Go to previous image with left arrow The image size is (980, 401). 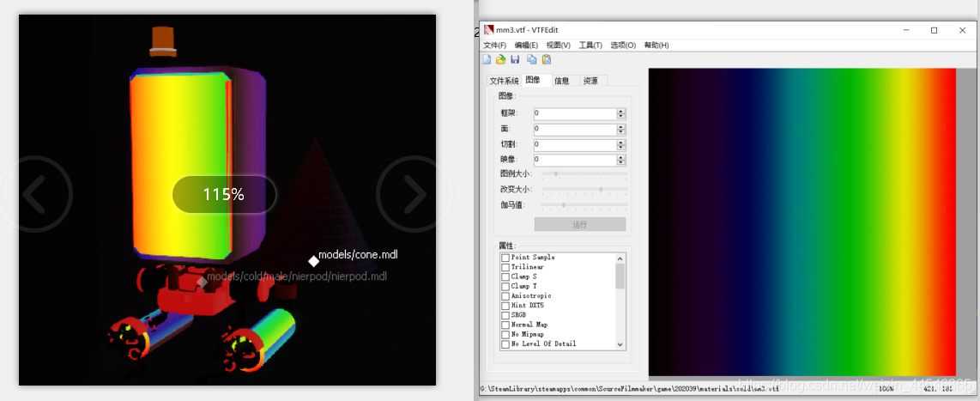36,194
